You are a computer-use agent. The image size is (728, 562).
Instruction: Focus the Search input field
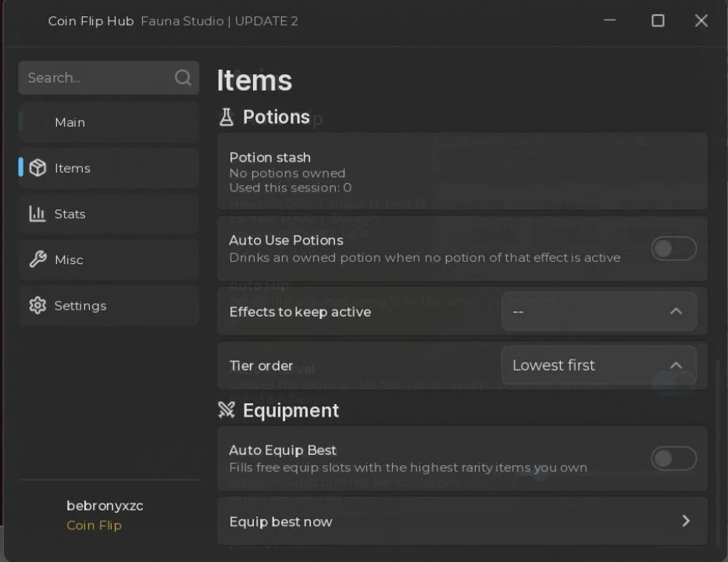point(109,77)
